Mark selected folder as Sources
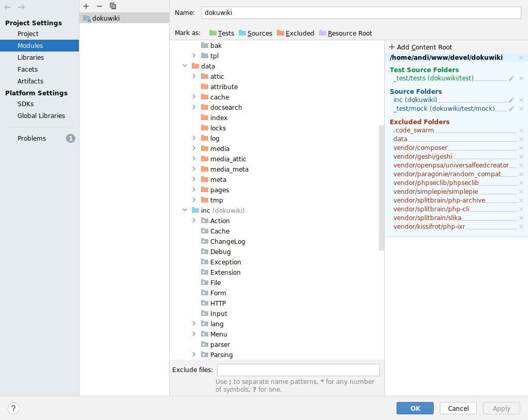This screenshot has height=420, width=528. 256,33
